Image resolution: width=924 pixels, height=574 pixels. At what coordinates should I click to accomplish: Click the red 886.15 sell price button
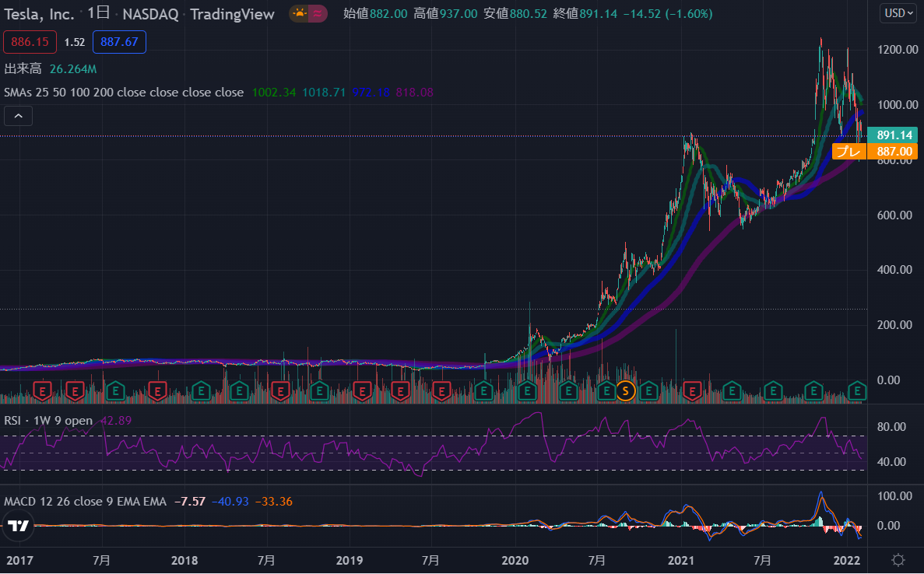pos(30,42)
